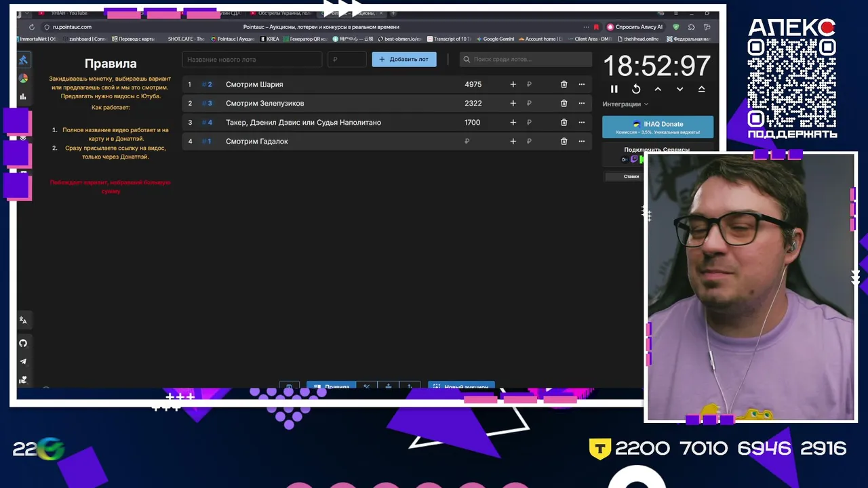Reset the auction timer
This screenshot has height=488, width=868.
[636, 89]
